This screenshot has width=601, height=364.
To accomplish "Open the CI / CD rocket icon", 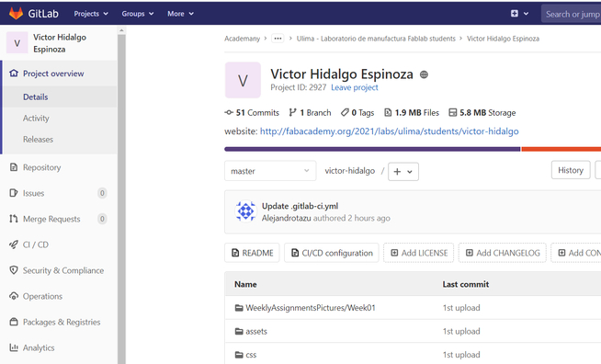I will [14, 245].
